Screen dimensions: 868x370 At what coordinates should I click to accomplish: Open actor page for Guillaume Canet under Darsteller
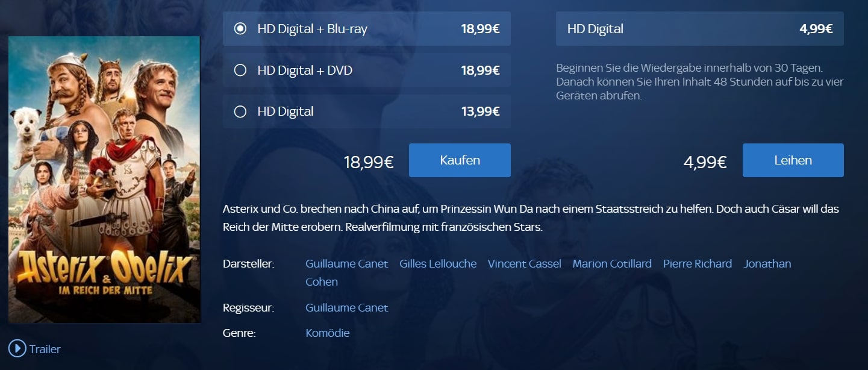click(x=347, y=263)
